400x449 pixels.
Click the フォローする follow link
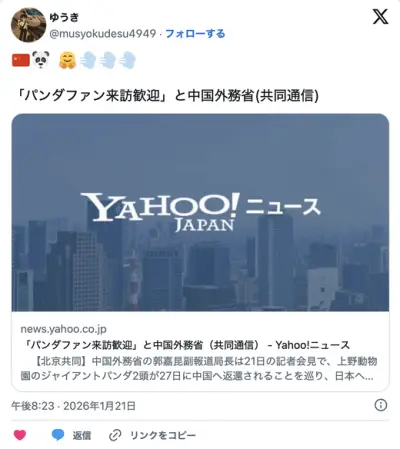195,34
